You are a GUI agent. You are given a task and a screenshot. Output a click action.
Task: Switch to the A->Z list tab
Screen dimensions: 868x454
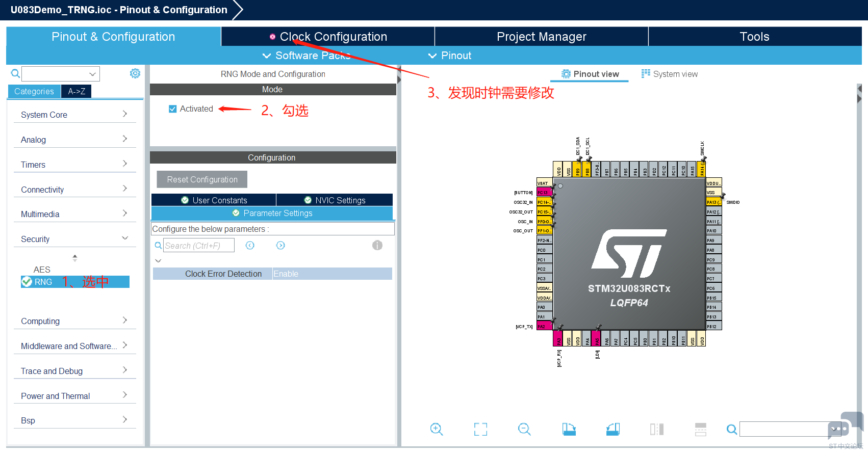[x=76, y=91]
